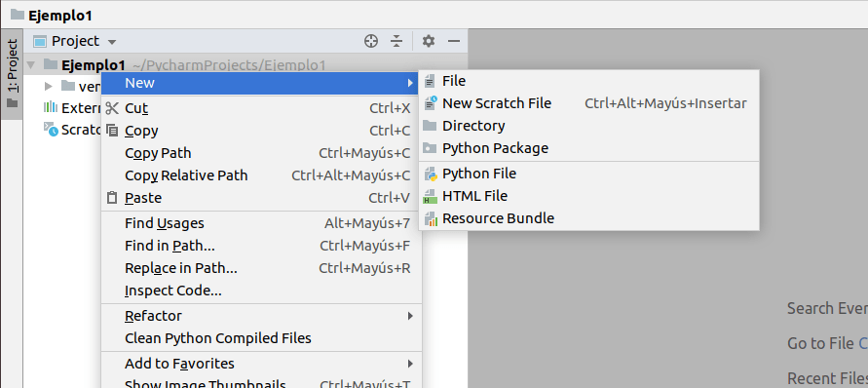Click the Project view window icon

(x=40, y=42)
